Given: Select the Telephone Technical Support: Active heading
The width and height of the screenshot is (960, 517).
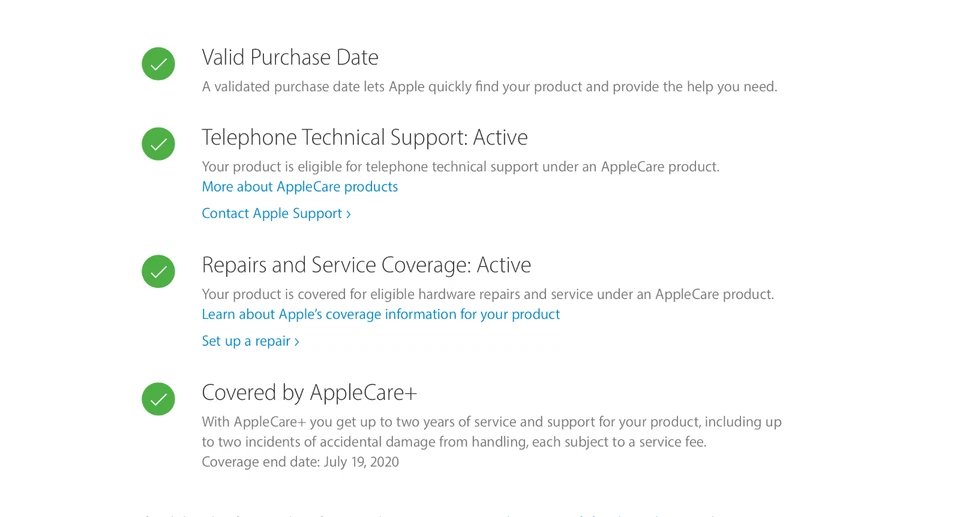Looking at the screenshot, I should click(x=364, y=137).
